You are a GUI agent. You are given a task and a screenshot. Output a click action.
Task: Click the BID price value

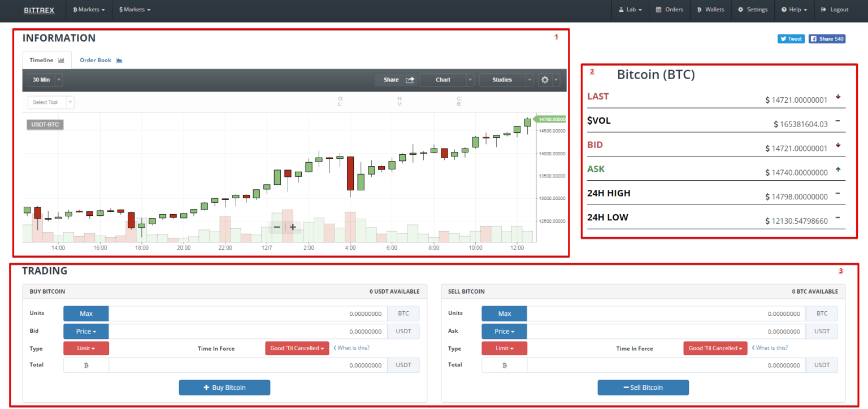coord(796,149)
